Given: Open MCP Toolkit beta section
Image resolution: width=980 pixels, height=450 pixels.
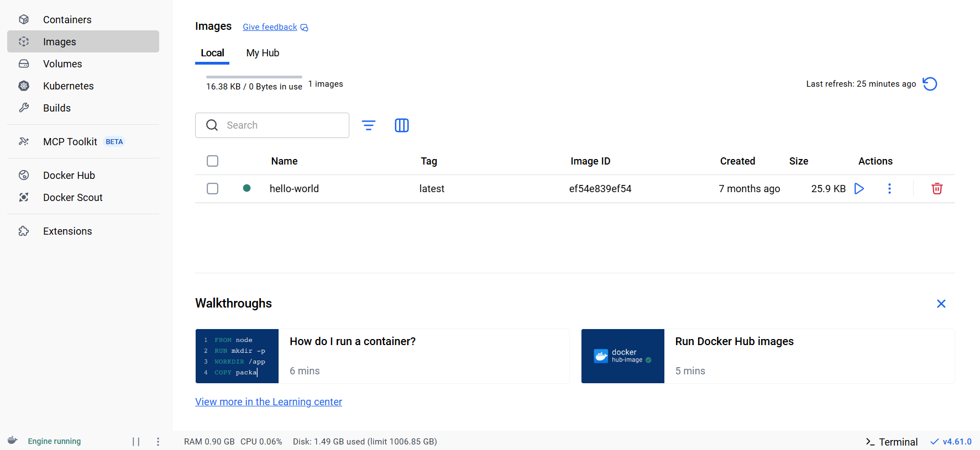Looking at the screenshot, I should [83, 141].
